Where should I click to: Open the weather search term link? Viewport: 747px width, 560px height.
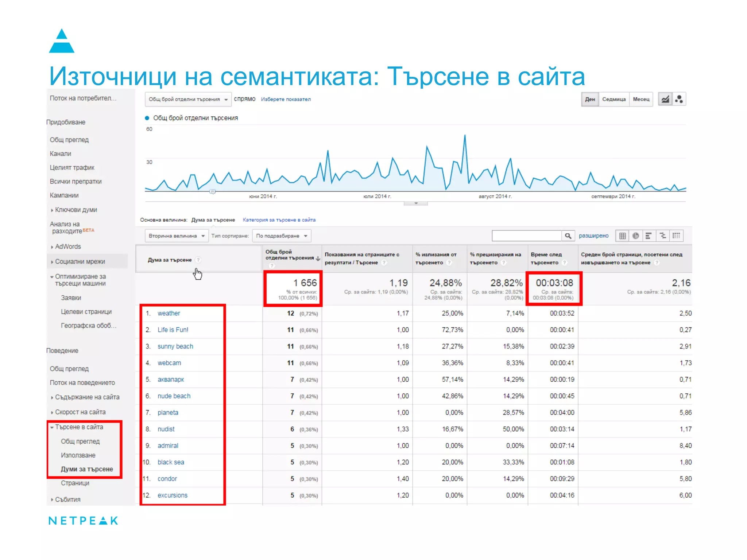click(x=169, y=314)
